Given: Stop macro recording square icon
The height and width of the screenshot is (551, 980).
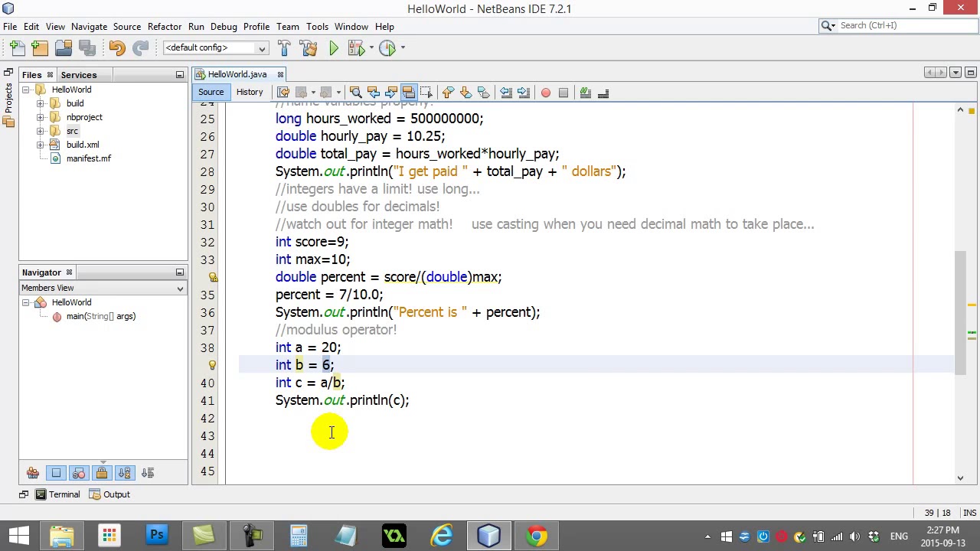Looking at the screenshot, I should point(563,93).
